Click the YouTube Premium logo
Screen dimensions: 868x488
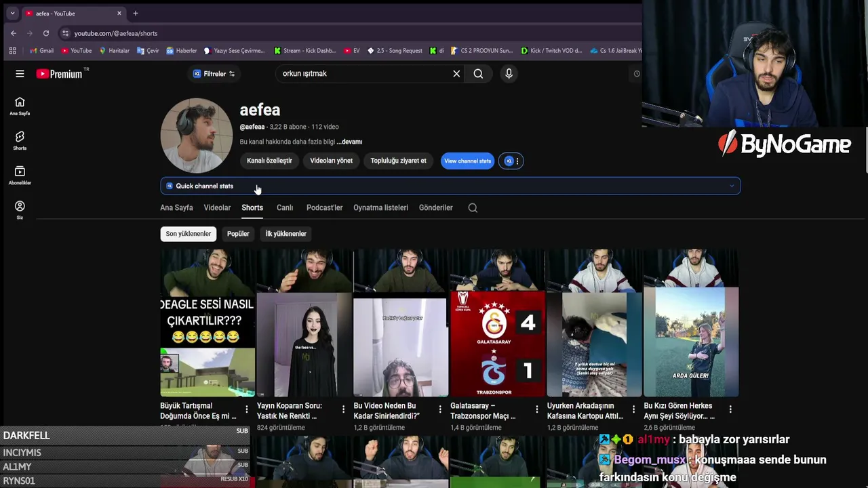coord(60,74)
